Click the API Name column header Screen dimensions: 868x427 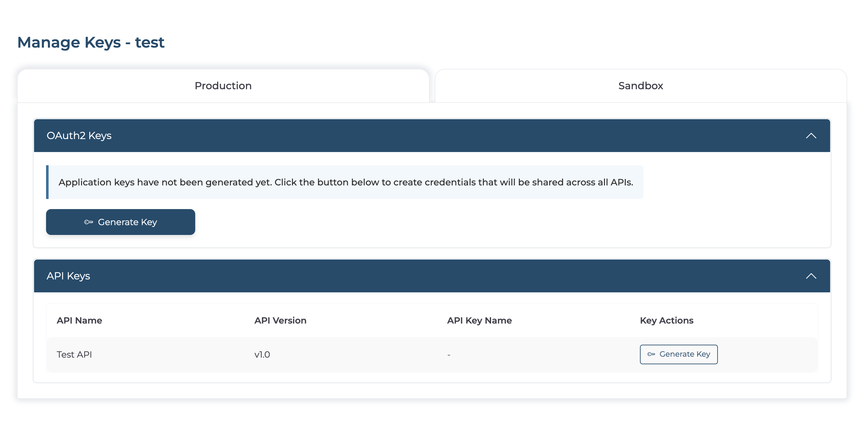point(79,320)
